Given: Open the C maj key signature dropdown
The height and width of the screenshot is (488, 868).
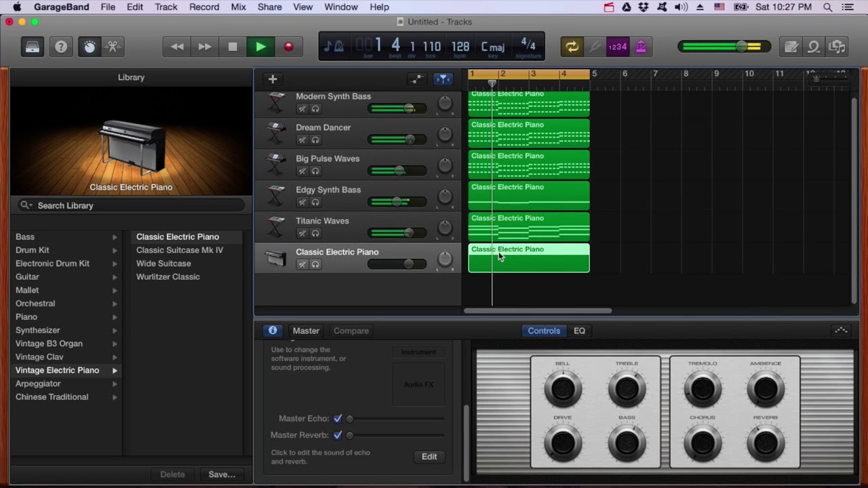Looking at the screenshot, I should pos(493,47).
